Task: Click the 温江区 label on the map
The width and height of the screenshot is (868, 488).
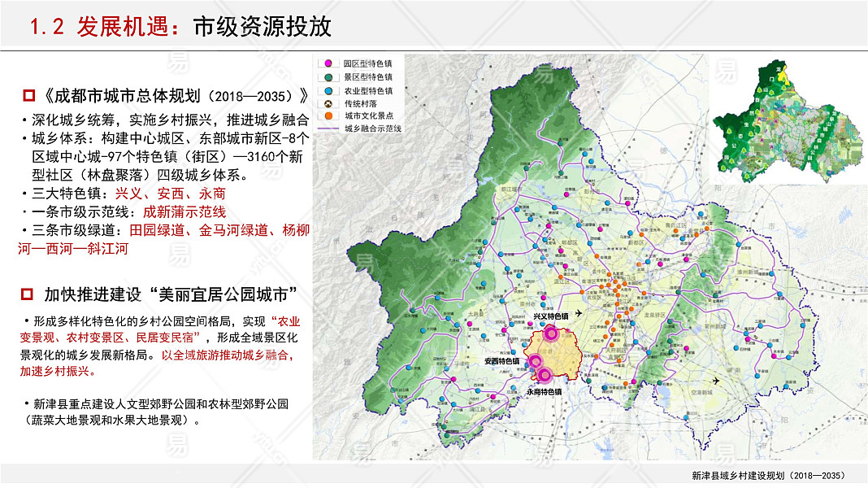Action: 562,281
